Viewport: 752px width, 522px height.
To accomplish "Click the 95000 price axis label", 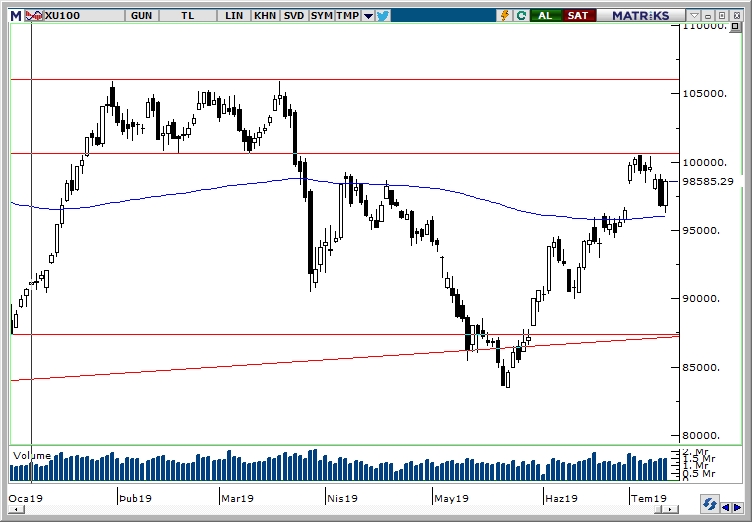I will [x=701, y=231].
